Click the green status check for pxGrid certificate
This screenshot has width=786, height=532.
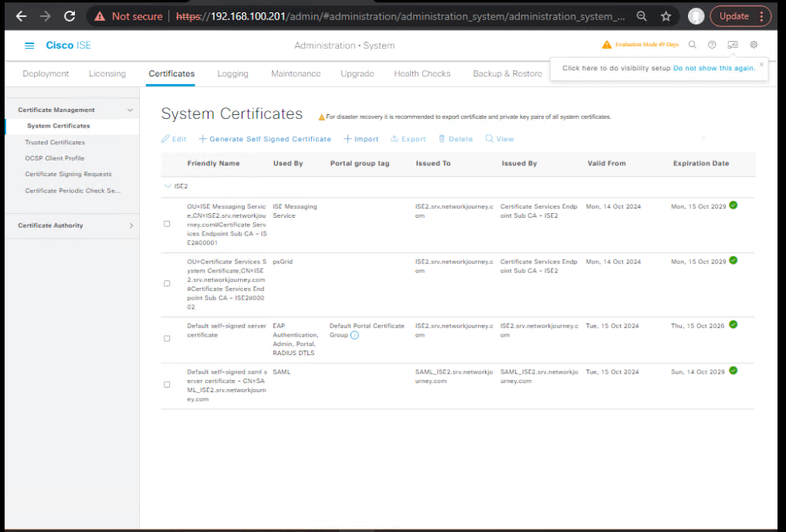tap(733, 260)
